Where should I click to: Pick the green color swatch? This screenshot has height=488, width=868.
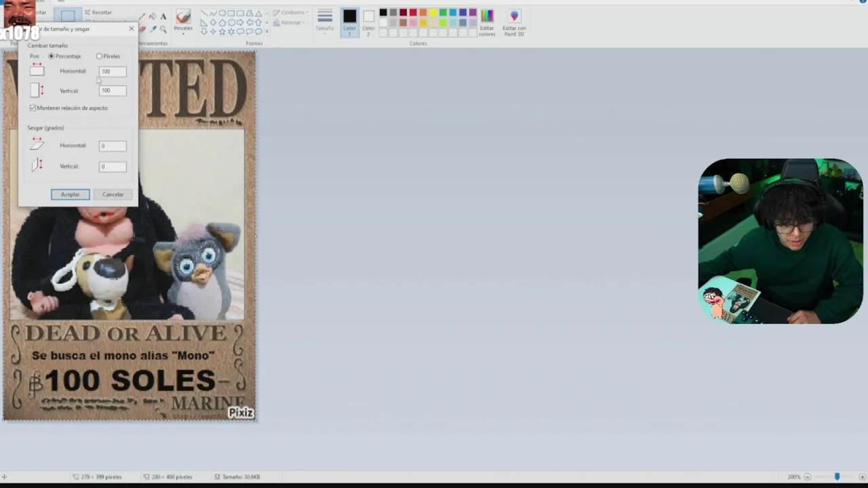pyautogui.click(x=443, y=12)
